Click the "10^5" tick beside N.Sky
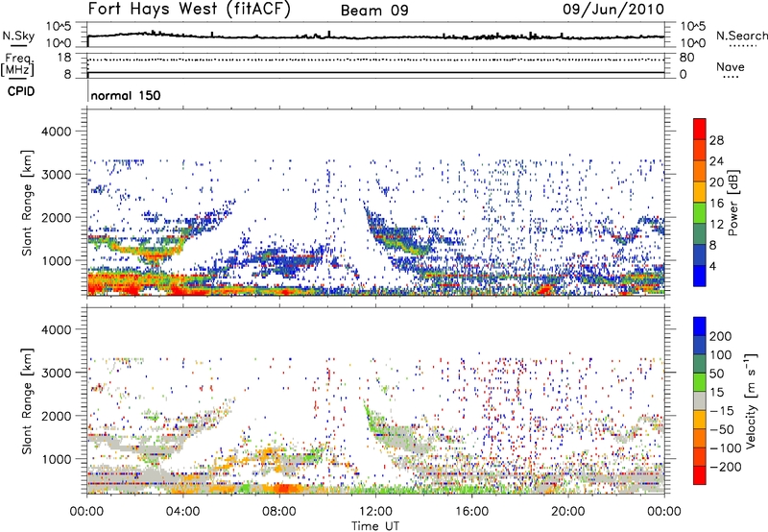This screenshot has width=768, height=532. [59, 27]
